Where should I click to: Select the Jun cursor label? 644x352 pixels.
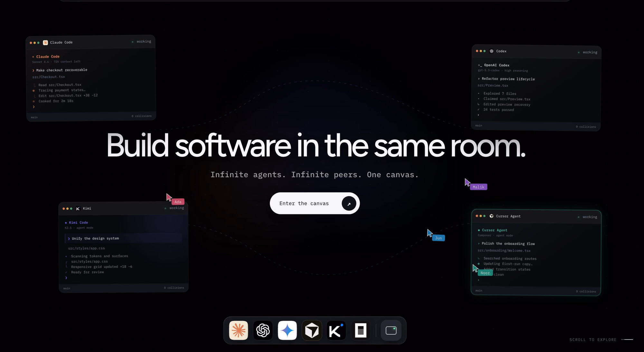[438, 238]
